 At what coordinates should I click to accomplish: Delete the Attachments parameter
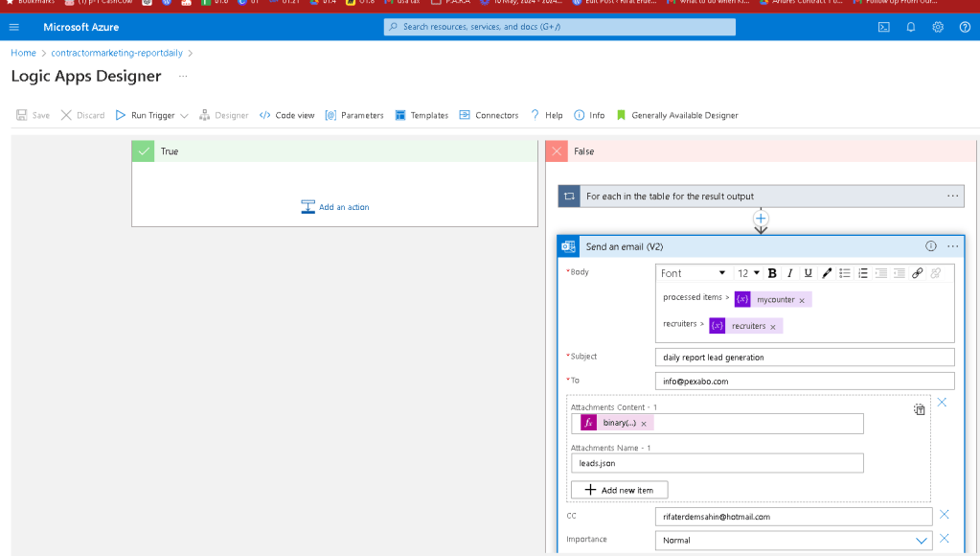click(942, 403)
